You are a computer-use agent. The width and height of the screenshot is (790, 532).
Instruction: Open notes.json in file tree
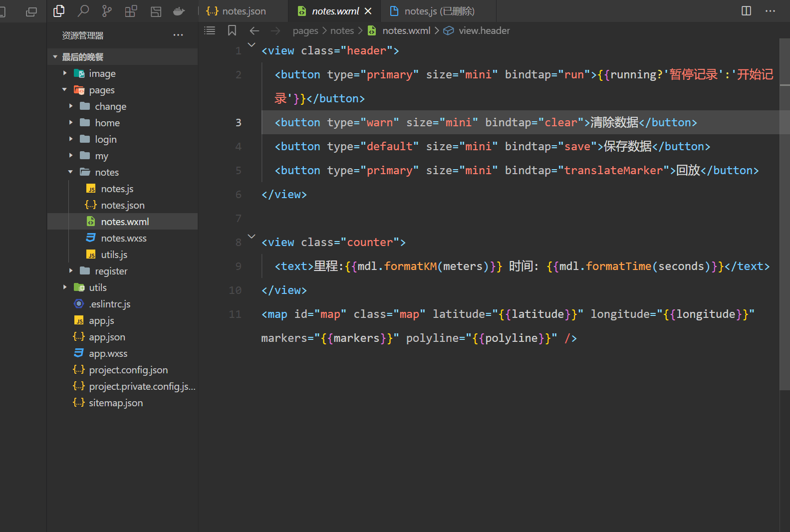(x=122, y=205)
